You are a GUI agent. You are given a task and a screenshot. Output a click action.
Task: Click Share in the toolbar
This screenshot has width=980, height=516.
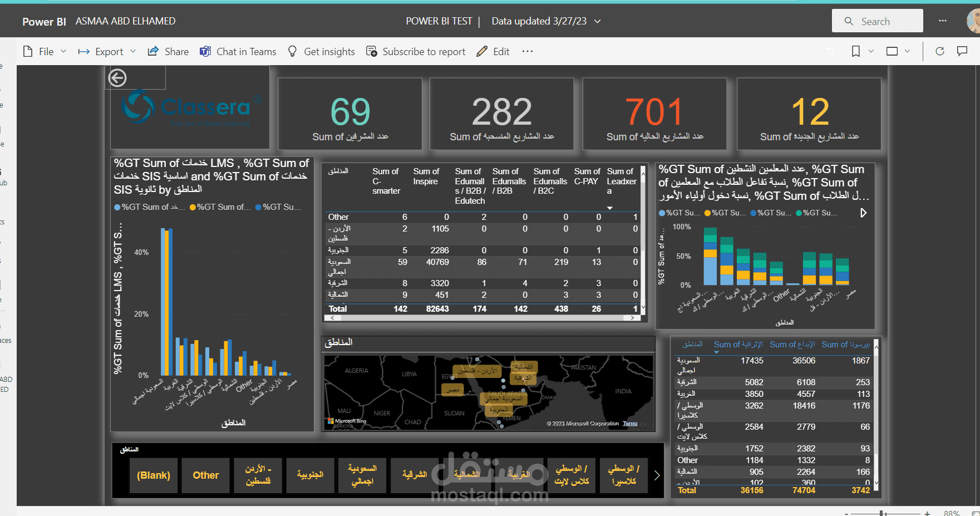tap(168, 52)
